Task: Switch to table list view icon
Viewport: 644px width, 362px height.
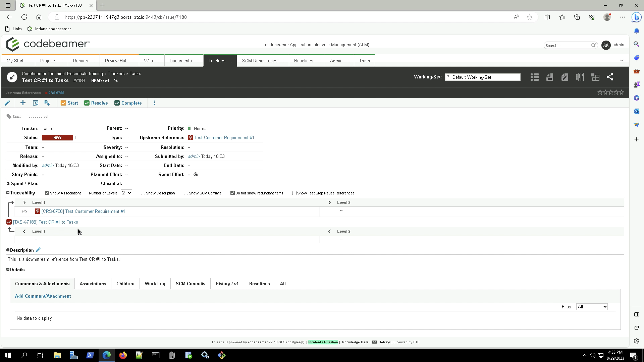Action: 535,77
